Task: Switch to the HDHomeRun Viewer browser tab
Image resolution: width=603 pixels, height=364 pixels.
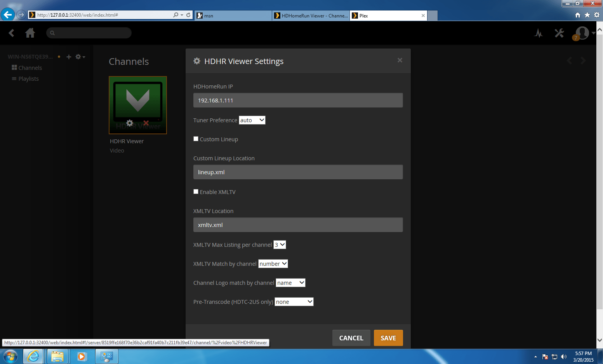Action: tap(311, 16)
